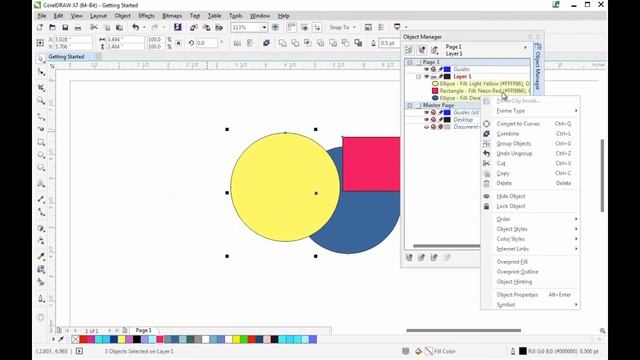Expand the Order submenu
This screenshot has height=360, width=640.
[x=530, y=219]
